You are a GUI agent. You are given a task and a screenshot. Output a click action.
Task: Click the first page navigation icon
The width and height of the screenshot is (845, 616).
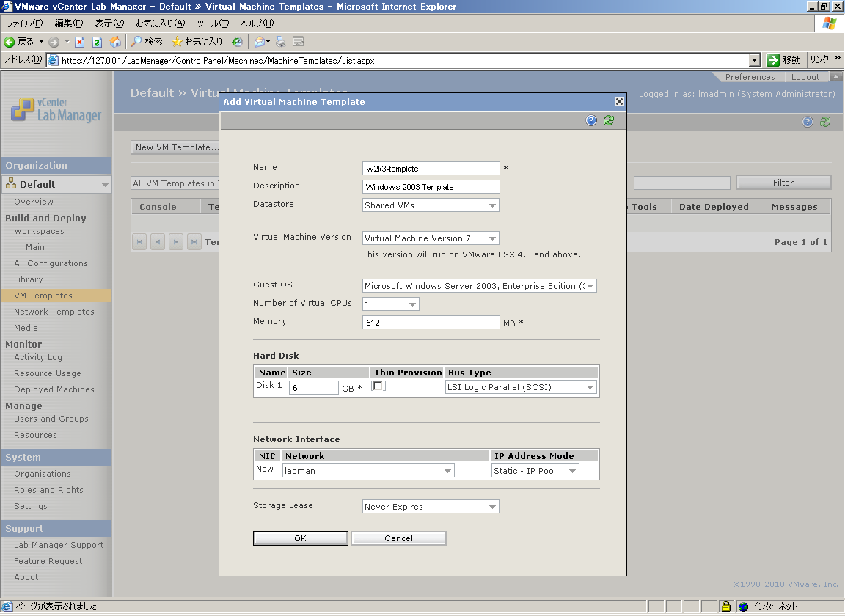click(139, 241)
